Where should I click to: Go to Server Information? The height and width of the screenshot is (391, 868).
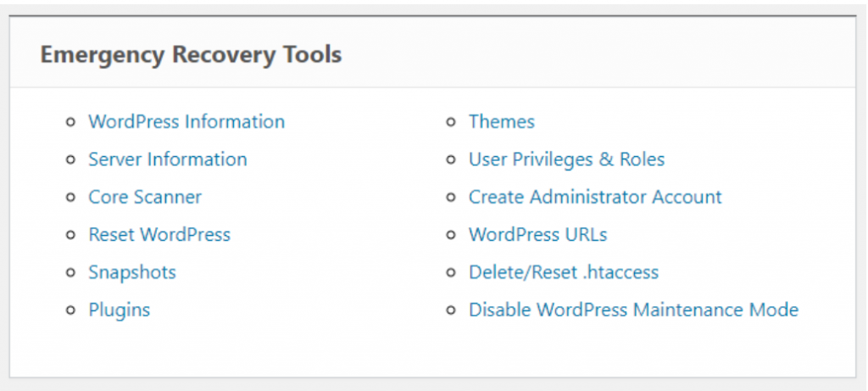pyautogui.click(x=168, y=159)
